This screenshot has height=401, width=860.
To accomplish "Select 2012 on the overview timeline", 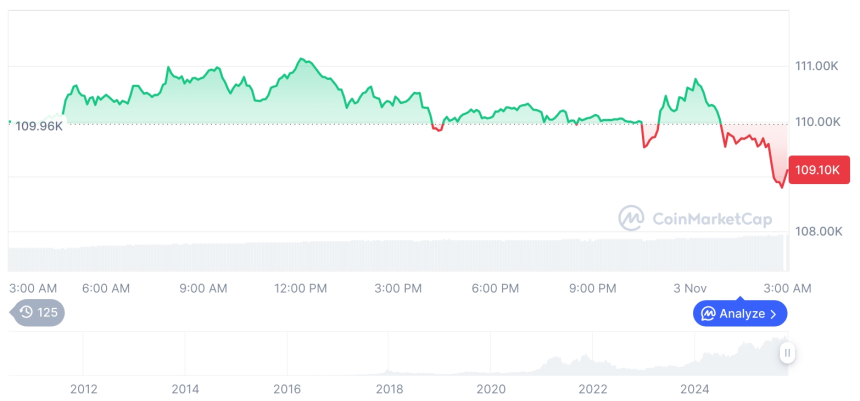I will pyautogui.click(x=83, y=388).
